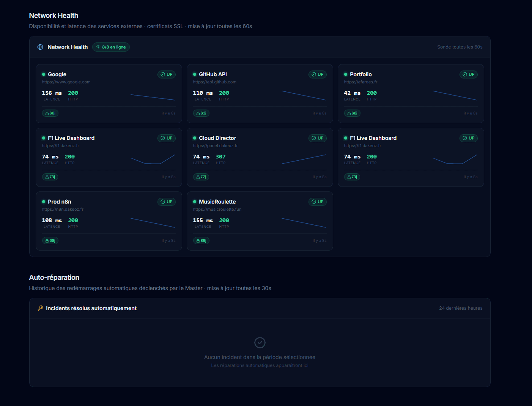
Task: Click the SSL lock icon on Cloud Director card
Action: point(198,177)
